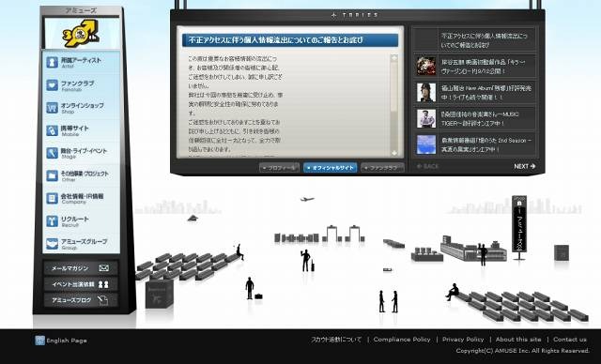
Task: Select the 所属アーティスト menu item
Action: pos(82,62)
